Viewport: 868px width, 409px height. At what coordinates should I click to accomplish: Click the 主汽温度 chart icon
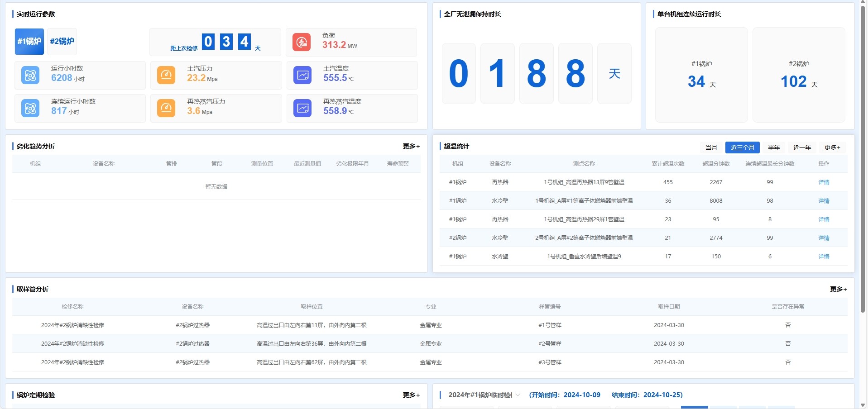tap(302, 75)
